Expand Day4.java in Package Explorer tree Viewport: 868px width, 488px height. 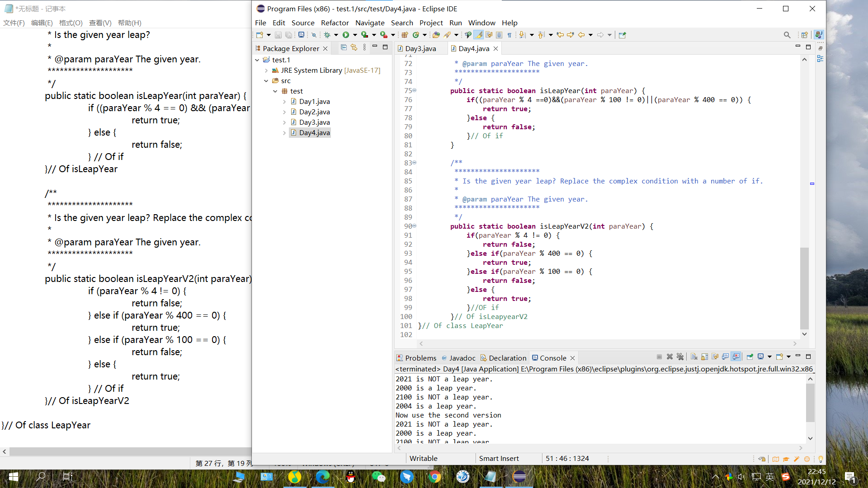(284, 133)
